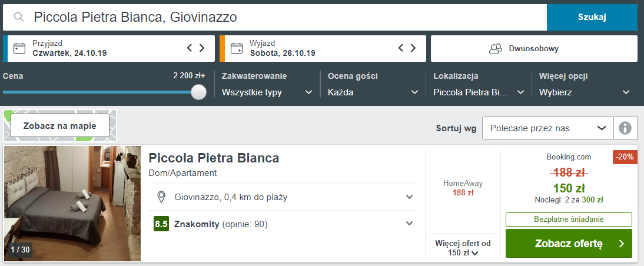Click the Cena price slider handle
The width and height of the screenshot is (644, 266).
(x=199, y=92)
